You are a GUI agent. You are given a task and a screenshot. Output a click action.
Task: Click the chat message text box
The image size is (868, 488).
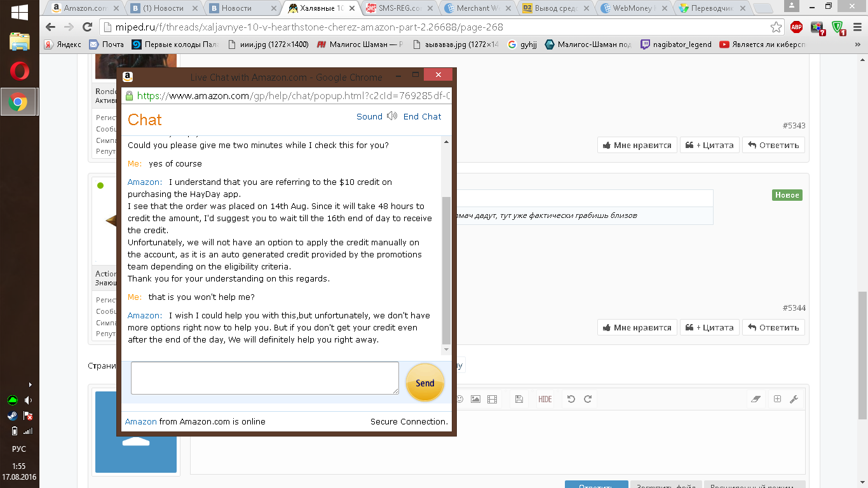265,378
